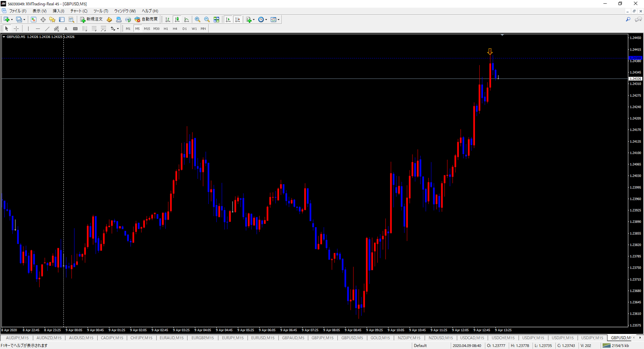Toggle chart shift from right border

pyautogui.click(x=238, y=19)
